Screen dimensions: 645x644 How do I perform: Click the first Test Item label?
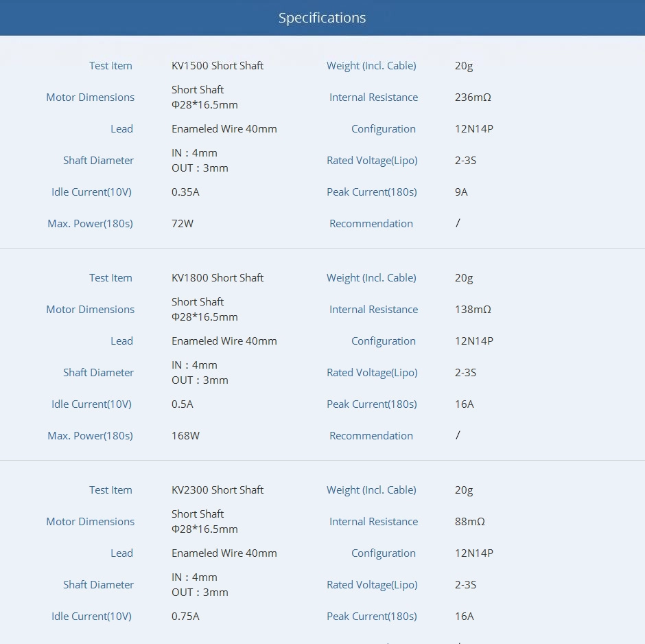tap(110, 66)
